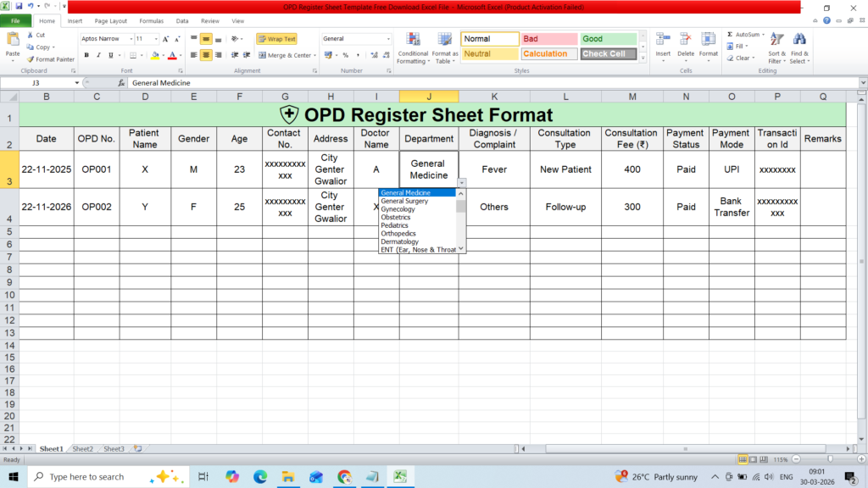Click Merge & Center button
868x488 pixels.
287,55
